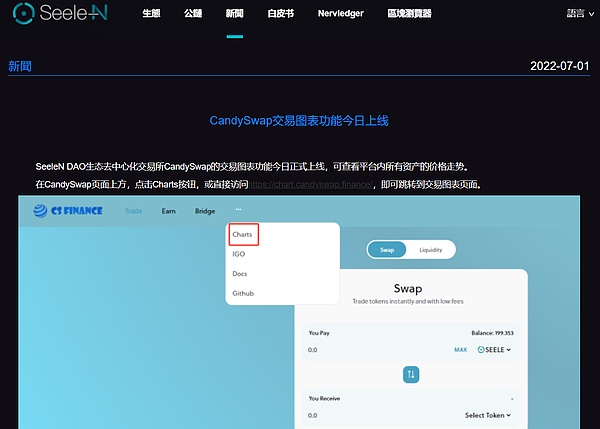Choose Docs from dropdown menu

point(240,274)
